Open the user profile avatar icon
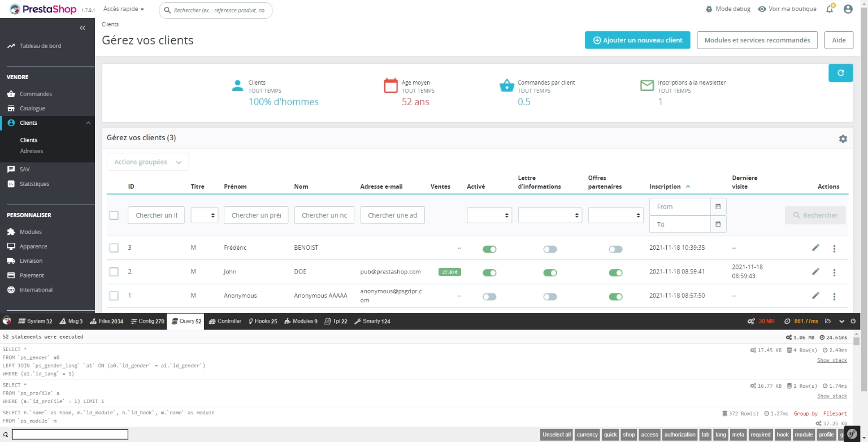 click(x=848, y=10)
